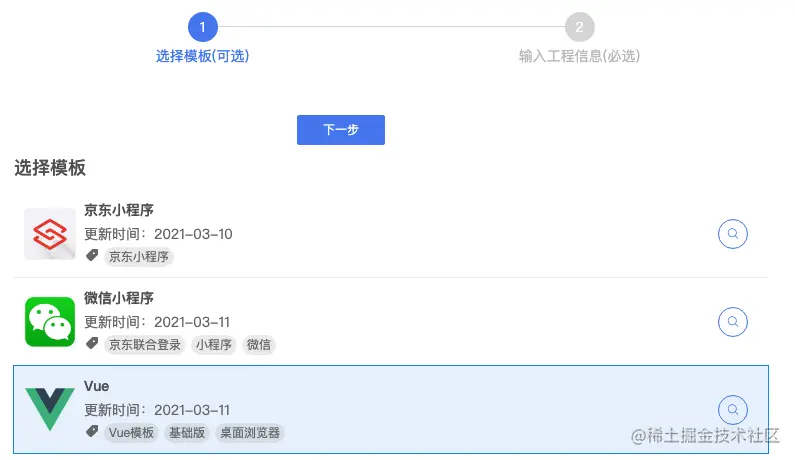Click the 微信 tag chip
The width and height of the screenshot is (795, 460).
coord(259,345)
